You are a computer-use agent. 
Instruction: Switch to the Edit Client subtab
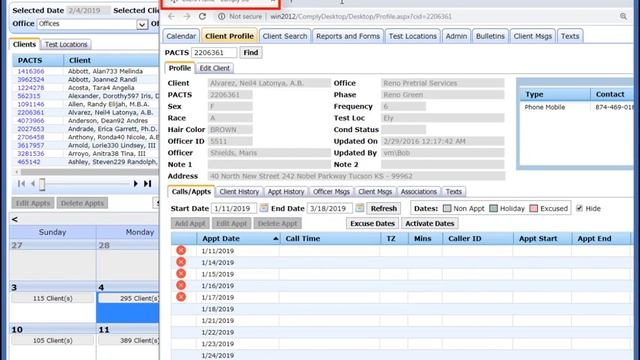215,68
